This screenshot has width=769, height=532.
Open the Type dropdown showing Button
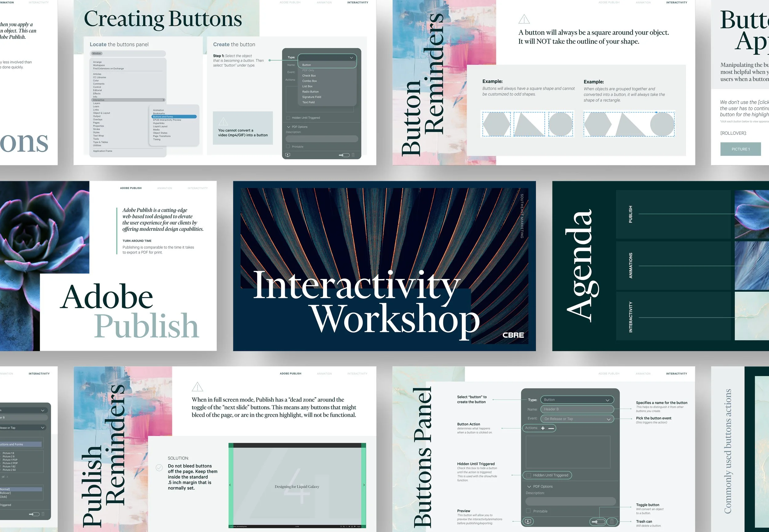[x=577, y=400]
